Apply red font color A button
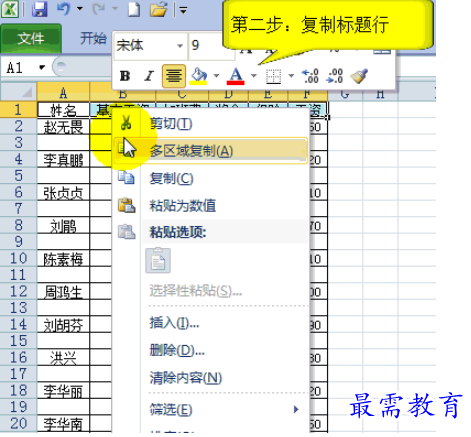Image resolution: width=471 pixels, height=437 pixels. coord(236,76)
